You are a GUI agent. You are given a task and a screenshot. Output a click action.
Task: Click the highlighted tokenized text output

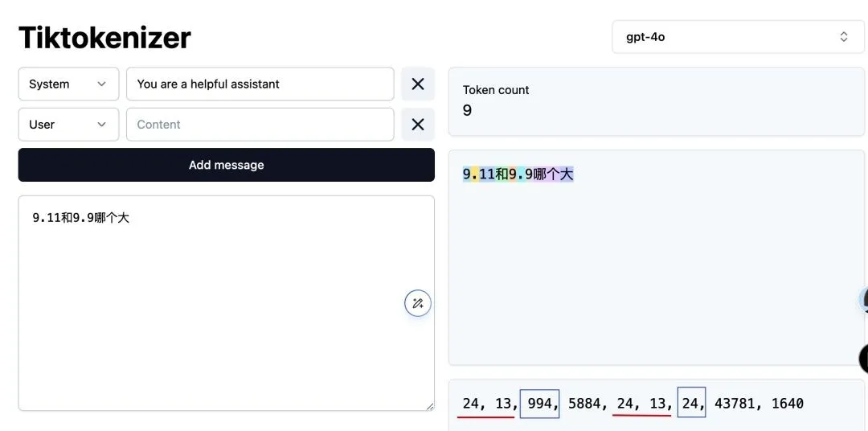(x=518, y=174)
